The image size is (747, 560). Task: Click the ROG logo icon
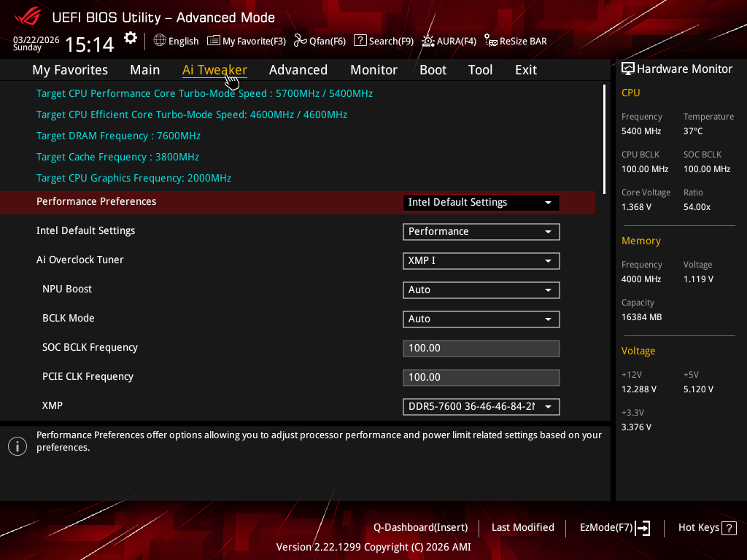click(x=28, y=17)
